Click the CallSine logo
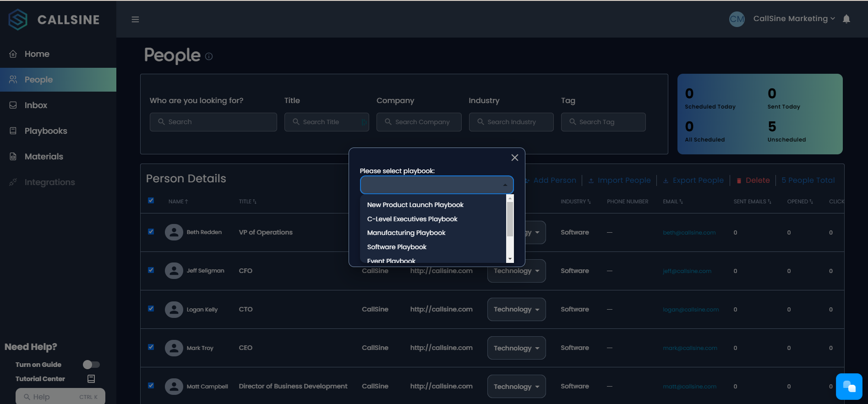The image size is (868, 404). pyautogui.click(x=54, y=20)
